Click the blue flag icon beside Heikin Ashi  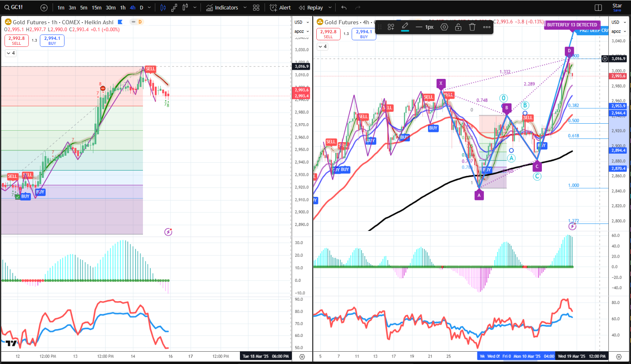120,22
